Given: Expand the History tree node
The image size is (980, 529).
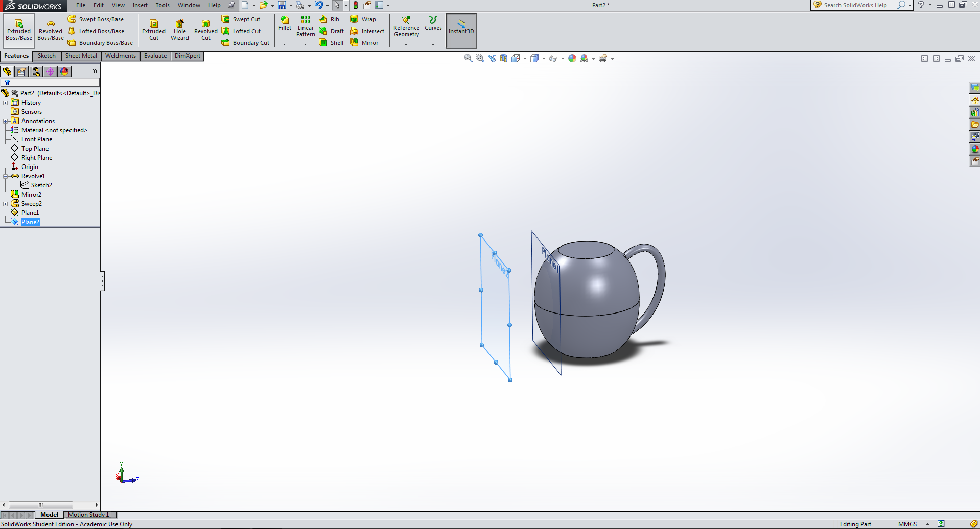Looking at the screenshot, I should (x=6, y=103).
